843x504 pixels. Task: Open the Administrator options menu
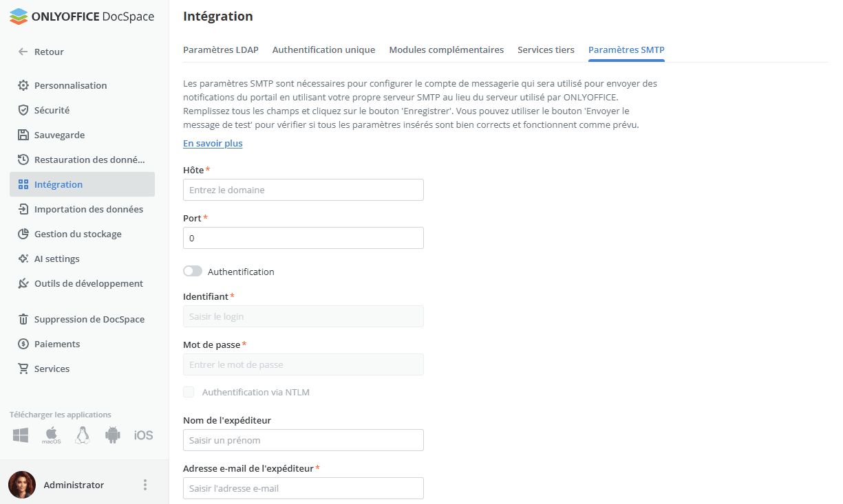(x=145, y=485)
